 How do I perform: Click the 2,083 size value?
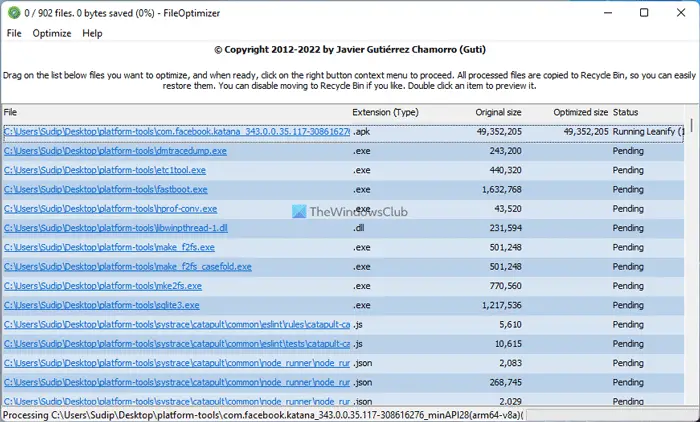[x=510, y=363]
